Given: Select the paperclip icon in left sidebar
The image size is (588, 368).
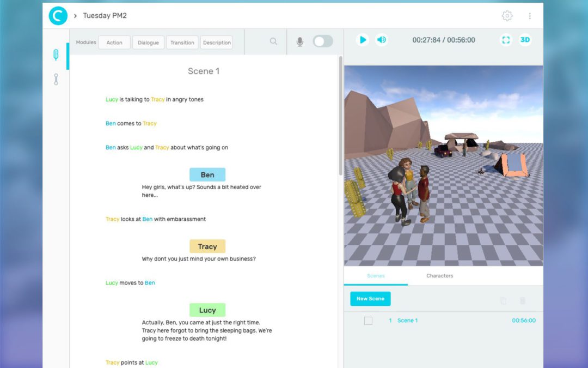Looking at the screenshot, I should point(56,55).
